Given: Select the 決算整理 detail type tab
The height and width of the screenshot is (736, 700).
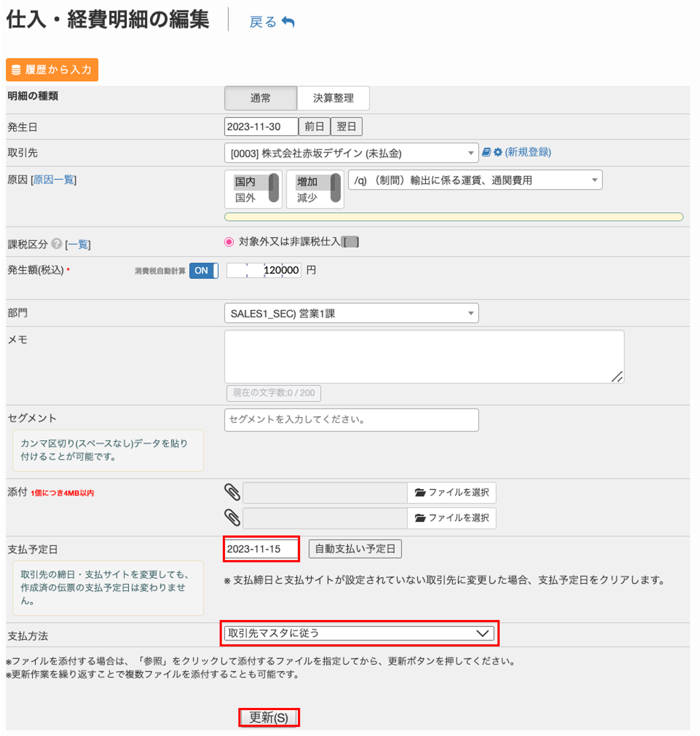Looking at the screenshot, I should point(333,98).
